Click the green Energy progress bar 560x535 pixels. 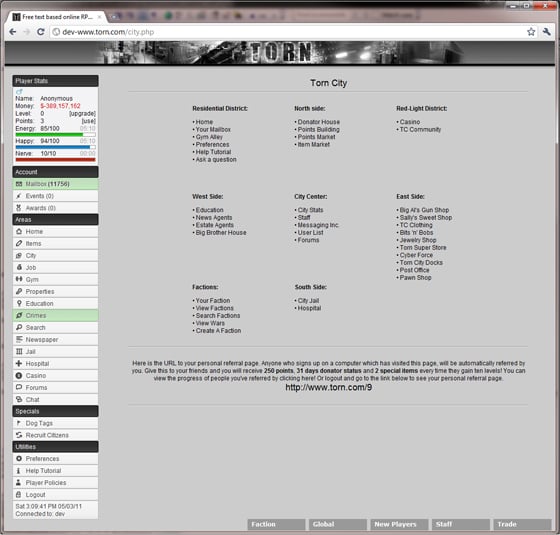(55, 135)
